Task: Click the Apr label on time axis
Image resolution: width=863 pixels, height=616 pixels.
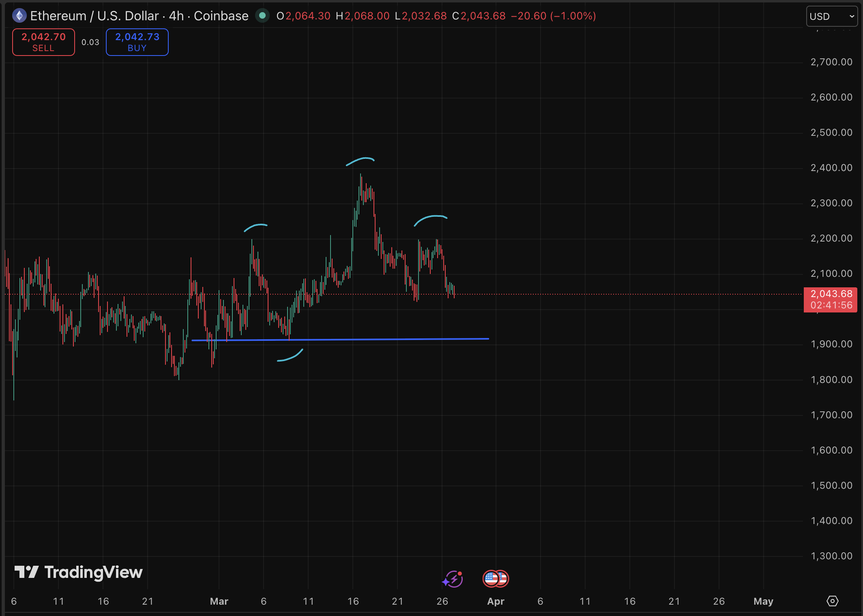Action: tap(496, 601)
